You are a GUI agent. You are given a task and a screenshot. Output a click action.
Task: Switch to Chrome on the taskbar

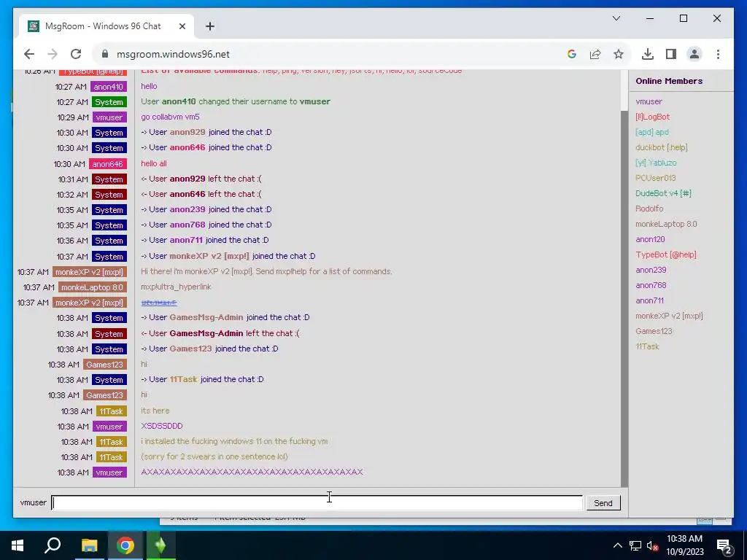[x=125, y=545]
